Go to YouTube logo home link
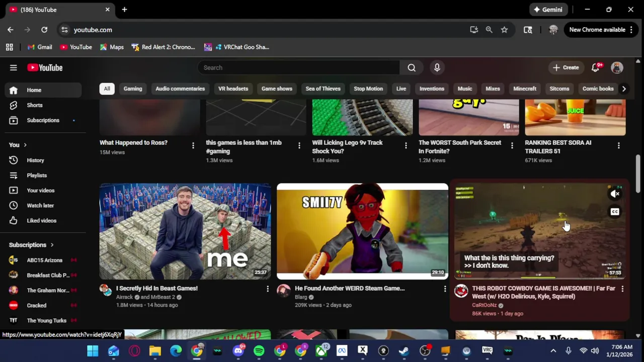 coord(45,67)
